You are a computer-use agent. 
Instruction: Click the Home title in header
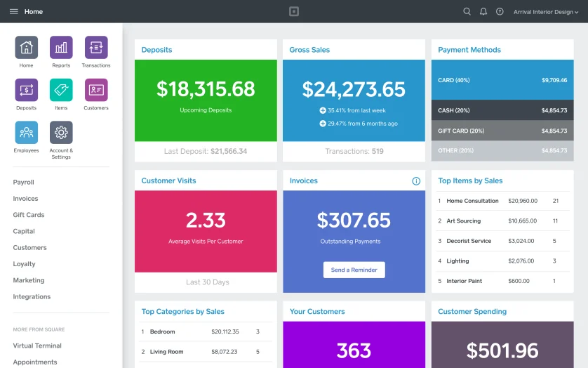click(x=34, y=12)
